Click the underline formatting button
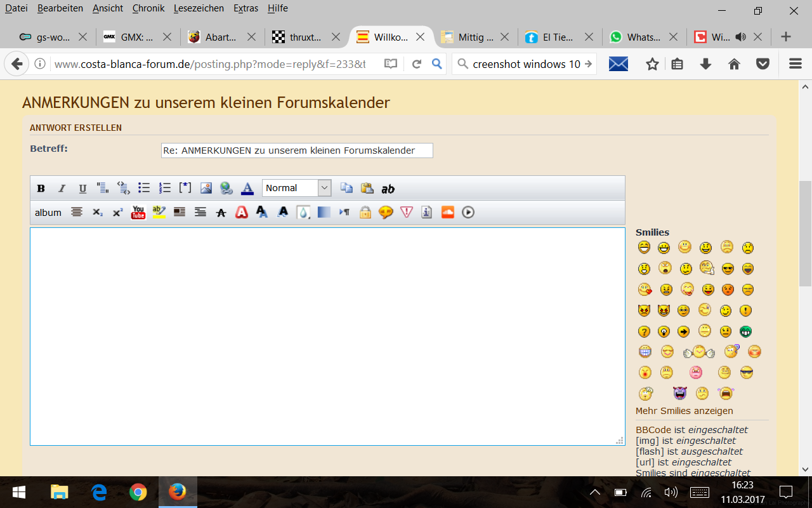 coord(82,188)
